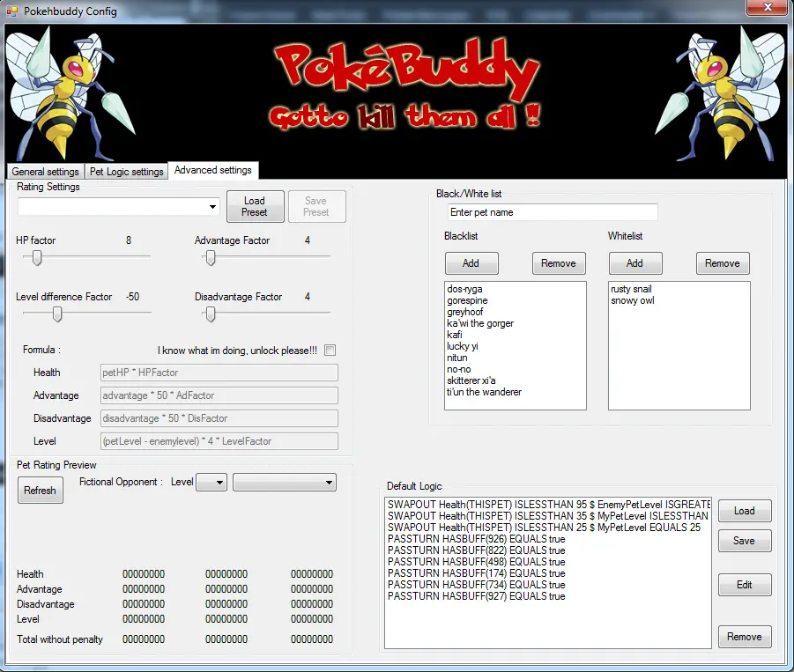794x672 pixels.
Task: Click Remove under Whitelist
Action: [x=723, y=263]
